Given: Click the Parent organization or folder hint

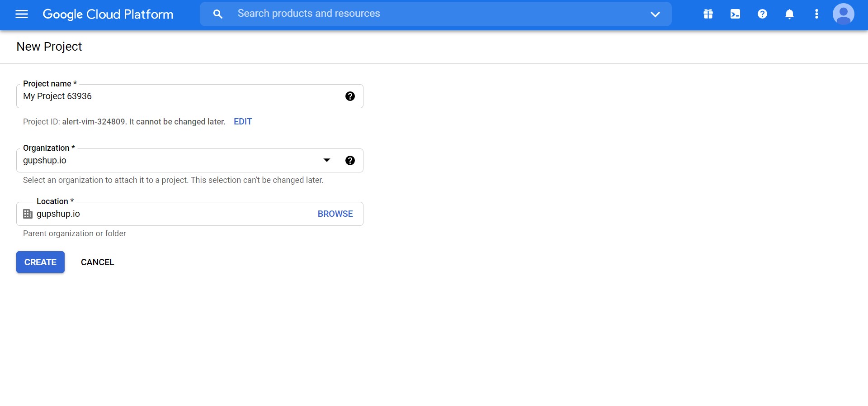Looking at the screenshot, I should (x=75, y=234).
